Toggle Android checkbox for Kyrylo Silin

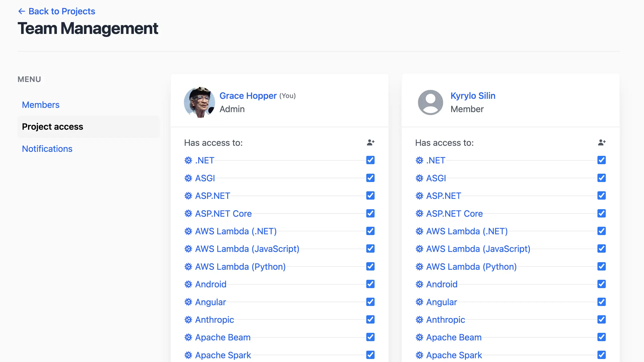pyautogui.click(x=601, y=284)
